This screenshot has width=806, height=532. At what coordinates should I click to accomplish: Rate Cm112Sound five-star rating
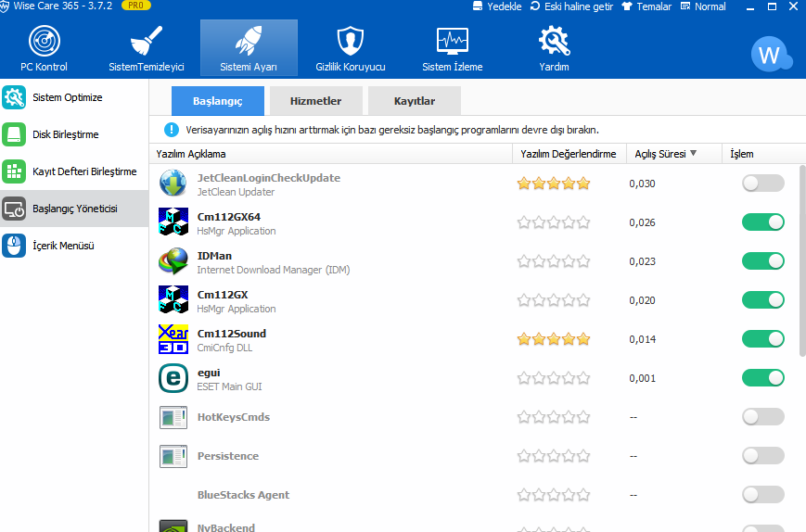[x=554, y=339]
